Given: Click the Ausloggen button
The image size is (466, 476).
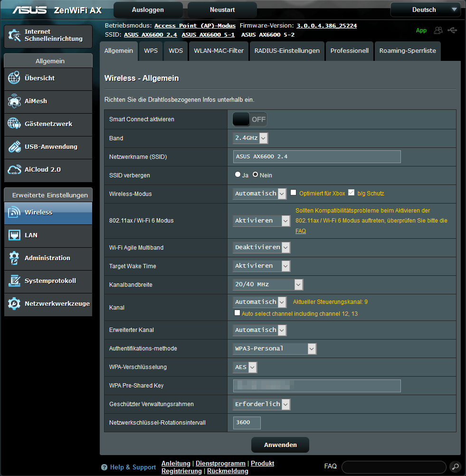Looking at the screenshot, I should tap(148, 10).
